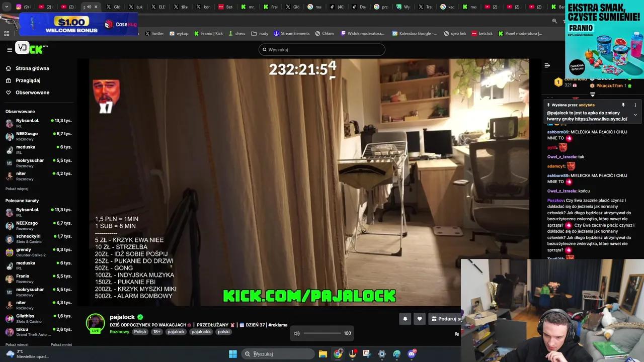Open Discord from the taskbar
Image resolution: width=644 pixels, height=362 pixels.
point(412,354)
